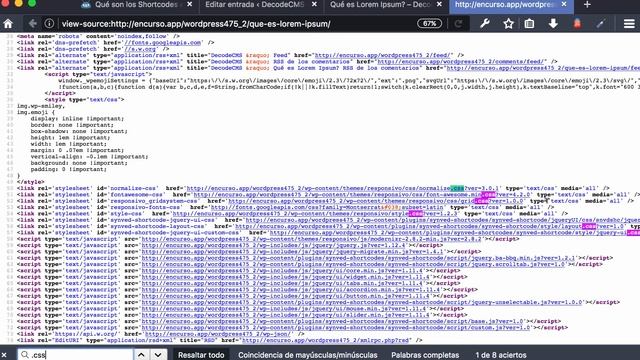640x360 pixels.
Task: Click the 67% zoom level indicator
Action: pos(429,24)
